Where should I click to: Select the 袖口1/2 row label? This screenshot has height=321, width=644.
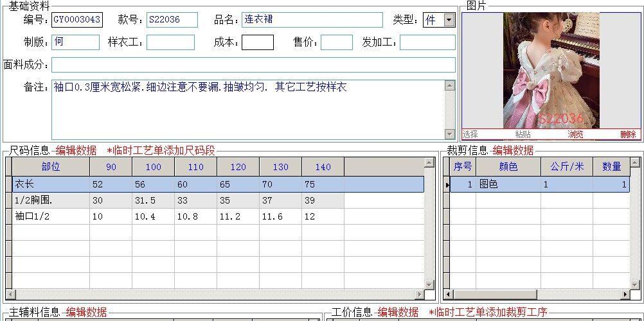coord(51,216)
